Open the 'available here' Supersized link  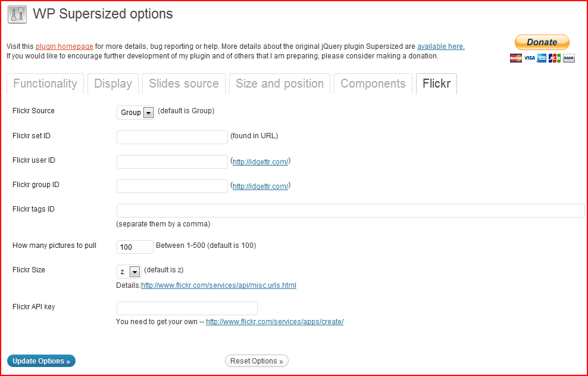point(441,46)
